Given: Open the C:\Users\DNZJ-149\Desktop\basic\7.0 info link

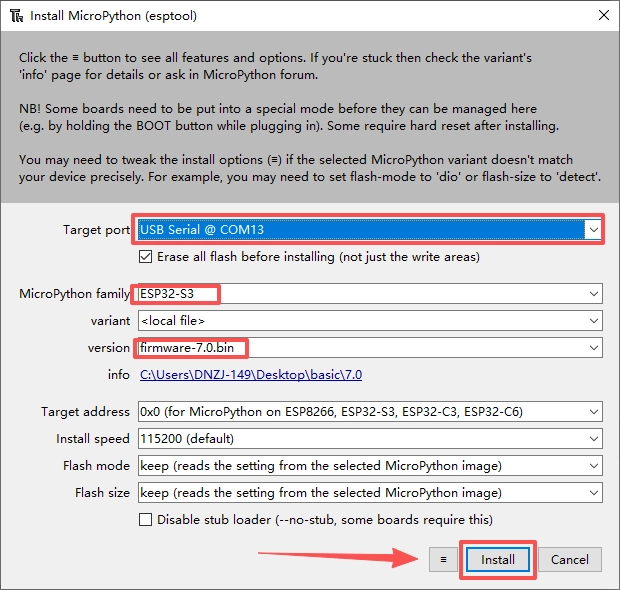Looking at the screenshot, I should point(251,374).
